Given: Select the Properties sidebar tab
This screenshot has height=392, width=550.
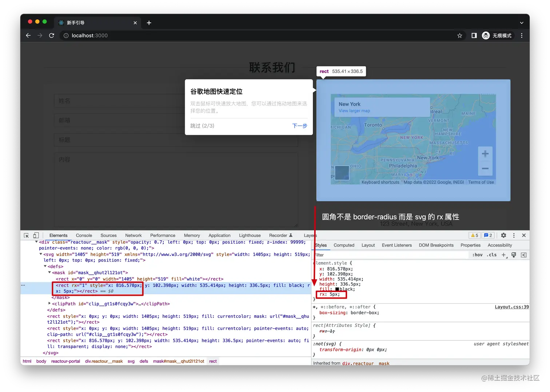Looking at the screenshot, I should (x=470, y=245).
